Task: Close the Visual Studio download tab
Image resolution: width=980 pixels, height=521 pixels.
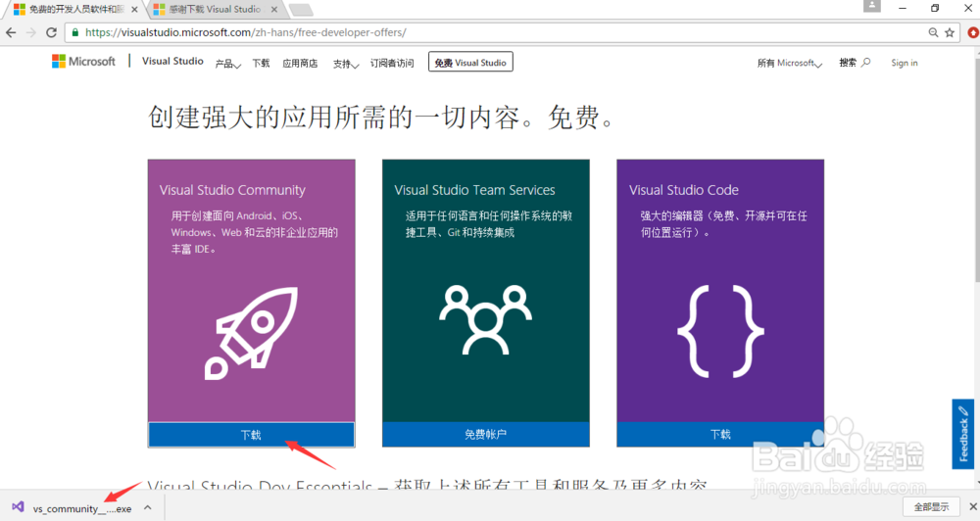Action: click(x=274, y=10)
